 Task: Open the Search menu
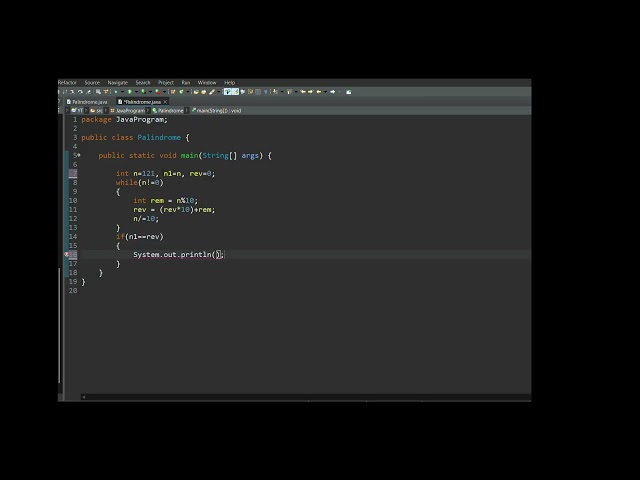[x=143, y=82]
